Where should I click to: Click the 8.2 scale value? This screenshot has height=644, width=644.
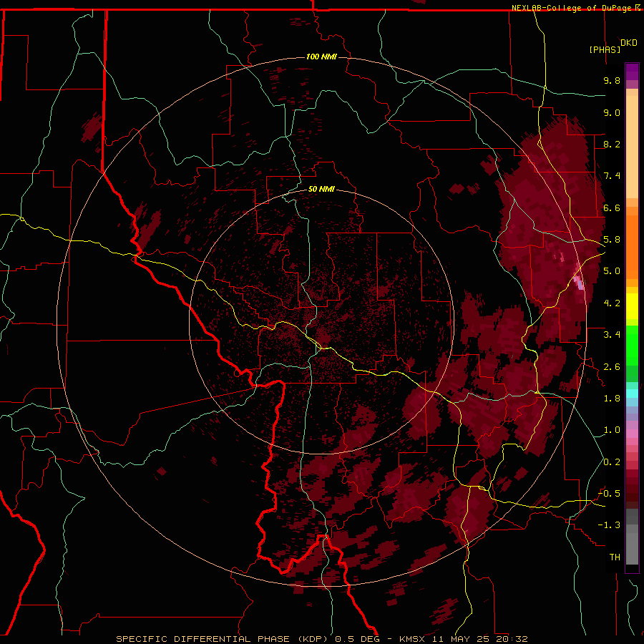pyautogui.click(x=612, y=144)
